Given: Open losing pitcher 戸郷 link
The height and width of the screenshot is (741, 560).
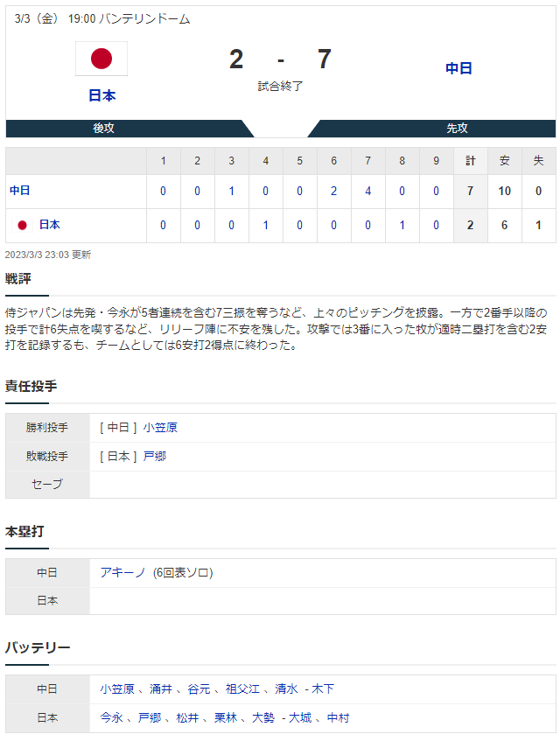Looking at the screenshot, I should (155, 457).
